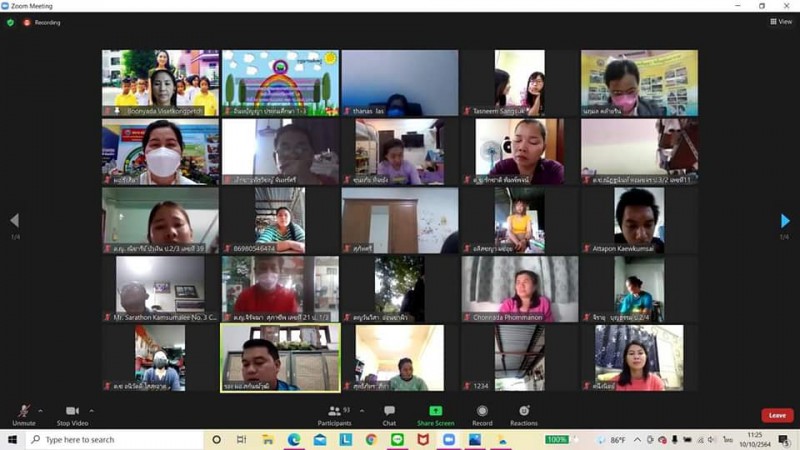Open Cortana circle icon on taskbar

coord(216,439)
